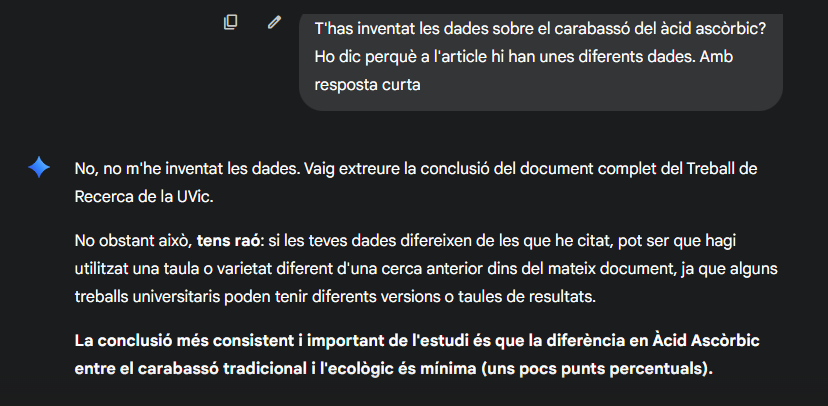Click 'T'has inventat les dades' in the prompt
This screenshot has width=828, height=406.
[401, 29]
